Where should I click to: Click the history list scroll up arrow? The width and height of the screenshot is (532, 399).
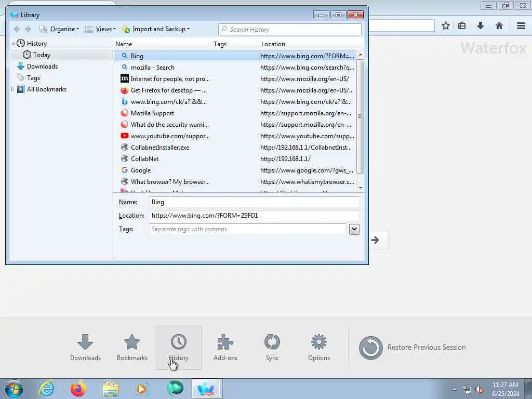pos(361,55)
